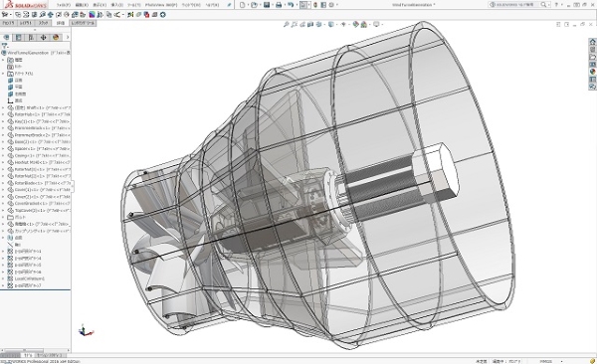Click the Undo arrow icon
The image size is (597, 364).
(291, 5)
